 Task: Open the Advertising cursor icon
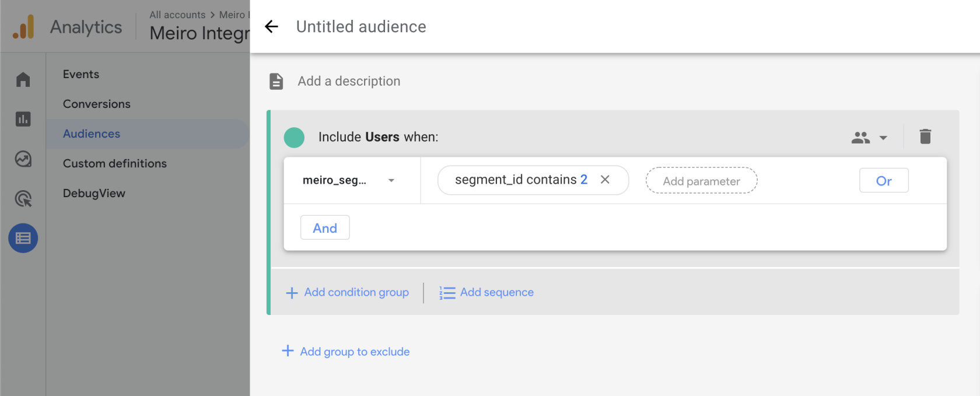23,199
